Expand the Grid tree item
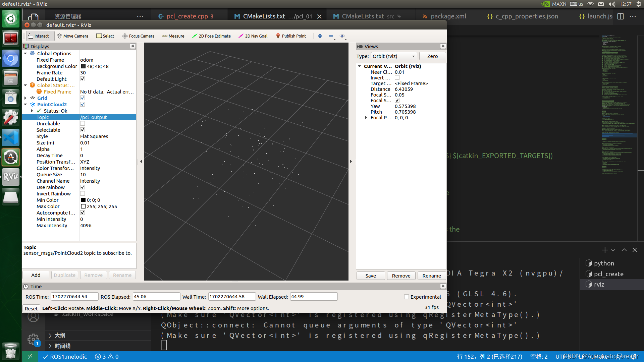Viewport: 644px width, 362px height. pyautogui.click(x=25, y=98)
